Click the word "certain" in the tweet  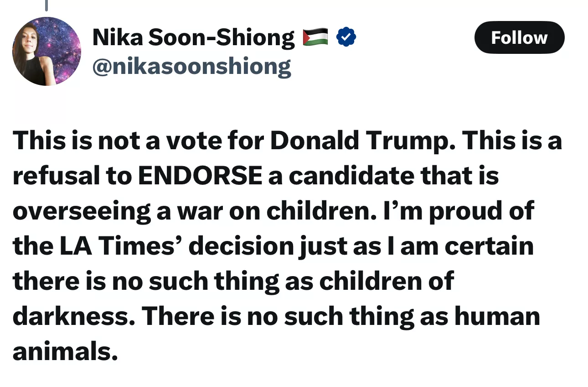pyautogui.click(x=489, y=246)
